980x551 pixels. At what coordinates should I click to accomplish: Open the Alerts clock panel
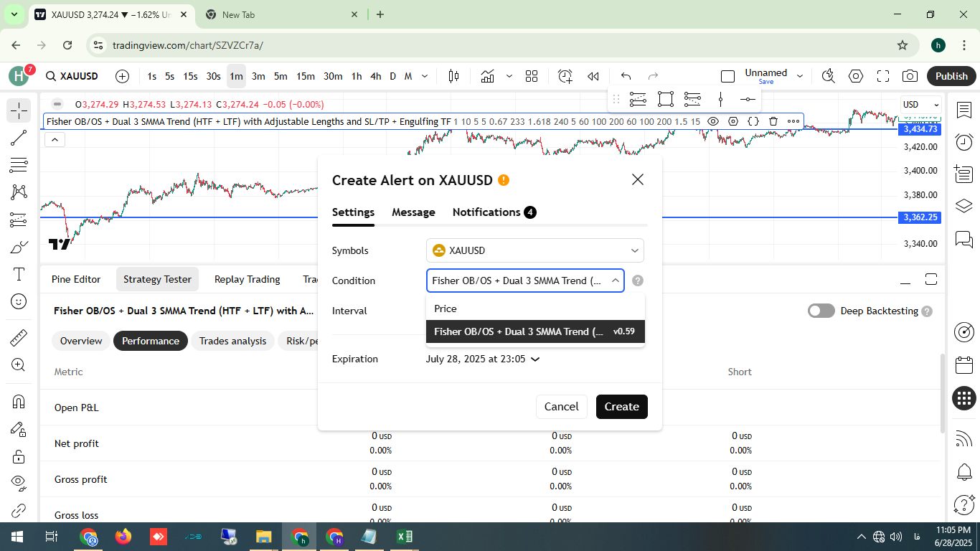pos(964,141)
